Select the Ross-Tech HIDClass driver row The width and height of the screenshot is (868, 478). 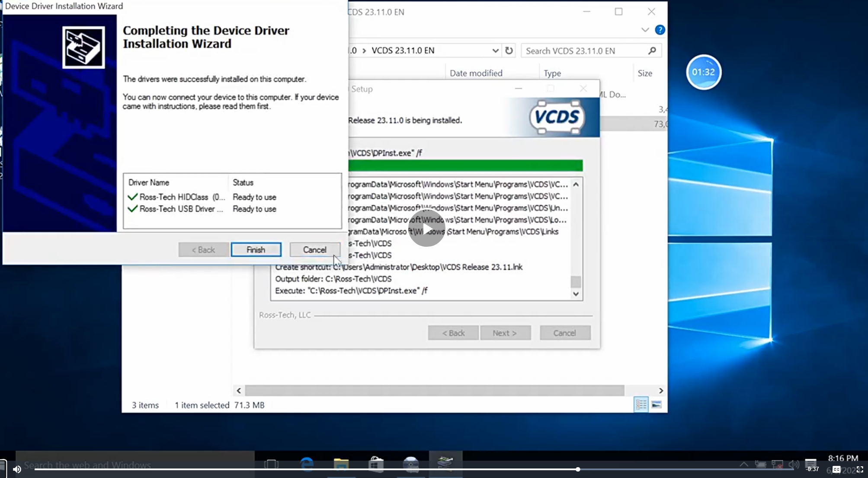tap(202, 197)
